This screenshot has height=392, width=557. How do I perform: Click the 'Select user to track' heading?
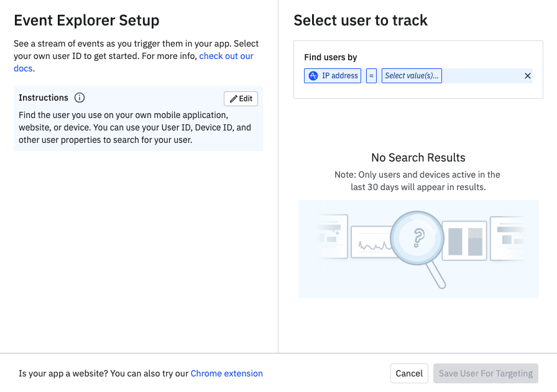point(361,21)
